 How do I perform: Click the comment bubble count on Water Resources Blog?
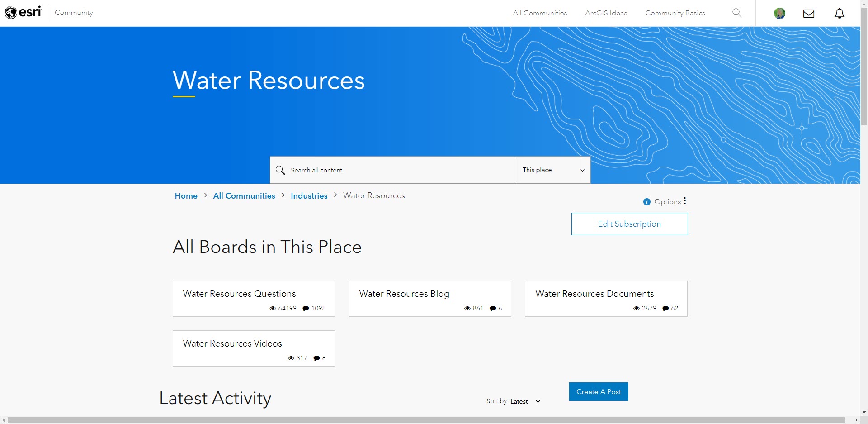coord(493,308)
